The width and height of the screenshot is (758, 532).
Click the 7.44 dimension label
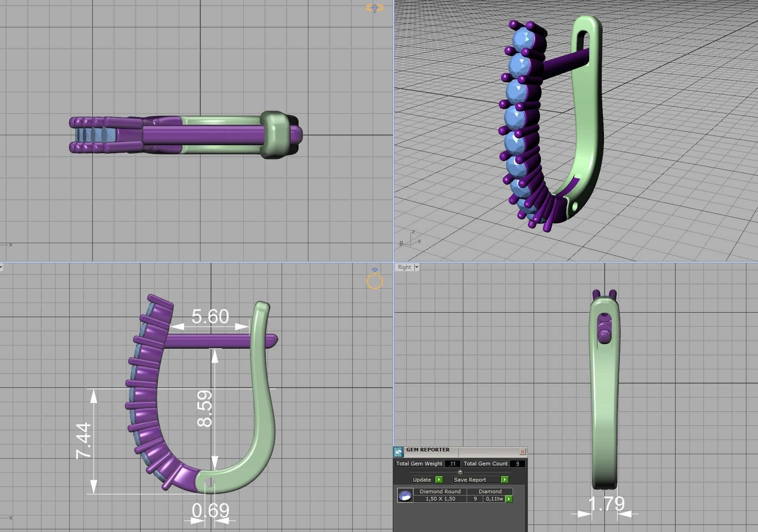(x=84, y=441)
